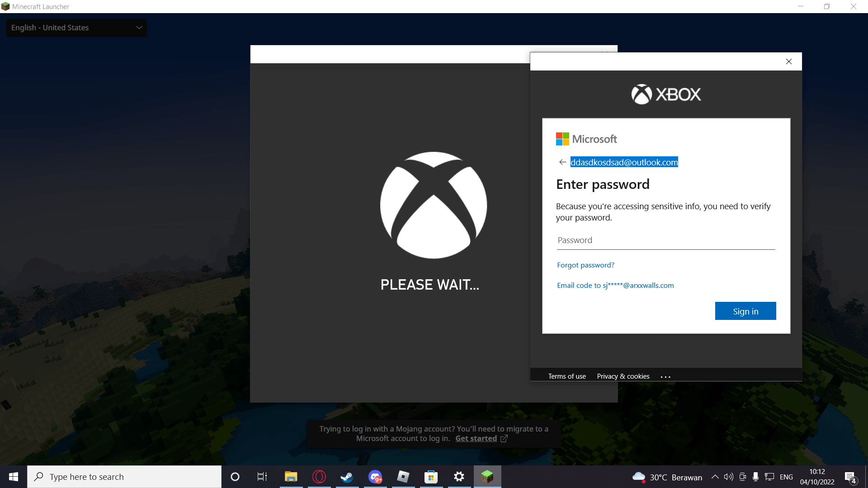868x488 pixels.
Task: Open Terms of use link
Action: coord(567,376)
